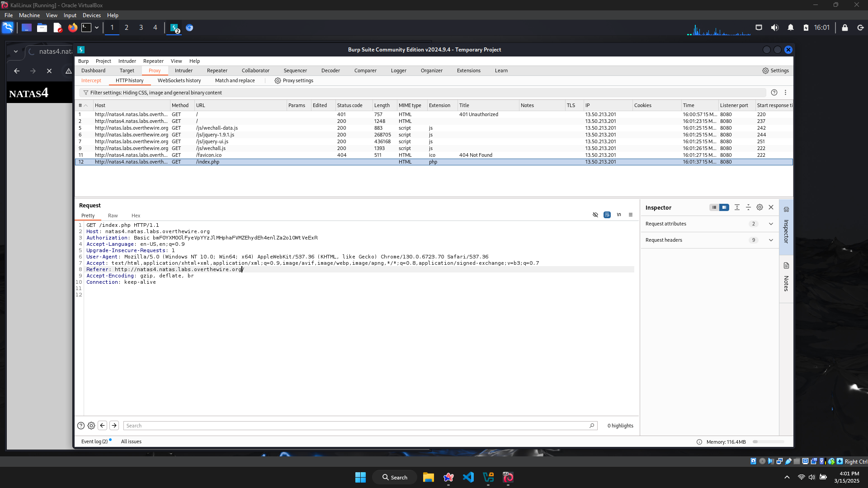868x488 pixels.
Task: Toggle line wrap in Request pane
Action: tap(607, 215)
